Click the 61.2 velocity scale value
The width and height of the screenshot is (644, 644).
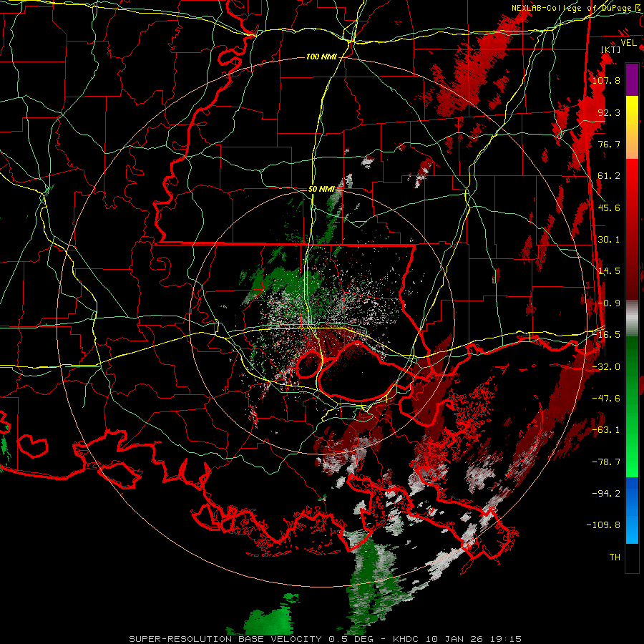pyautogui.click(x=609, y=176)
